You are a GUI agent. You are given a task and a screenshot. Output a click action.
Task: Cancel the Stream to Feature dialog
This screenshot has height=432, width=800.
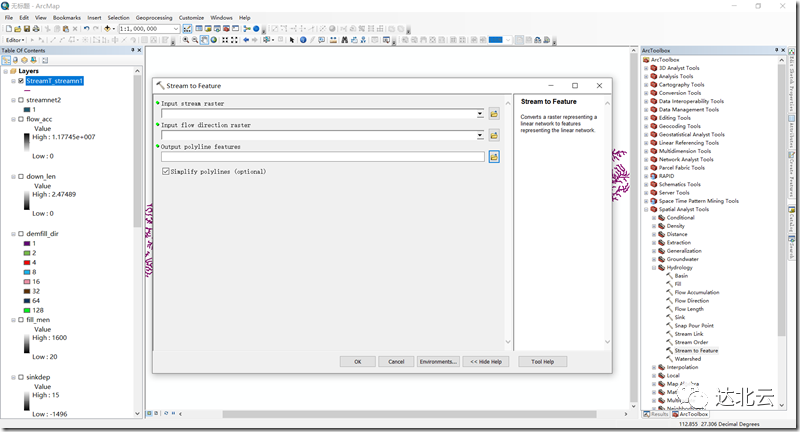[396, 362]
